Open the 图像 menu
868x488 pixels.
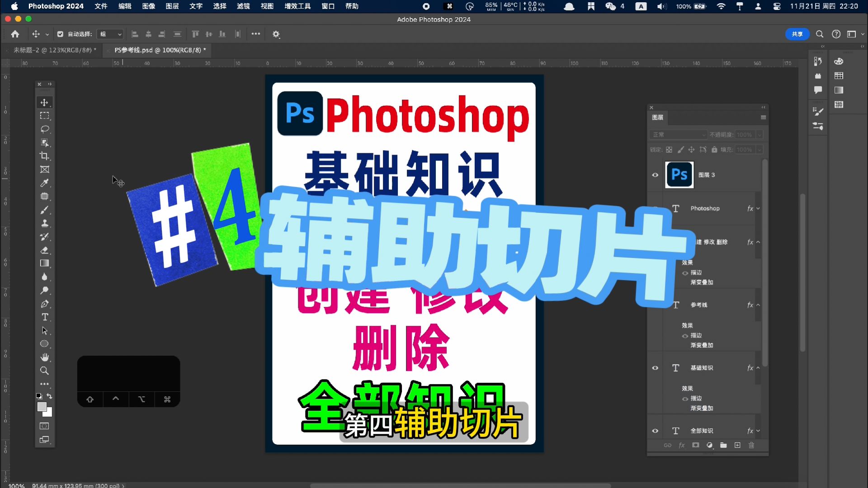(x=148, y=6)
